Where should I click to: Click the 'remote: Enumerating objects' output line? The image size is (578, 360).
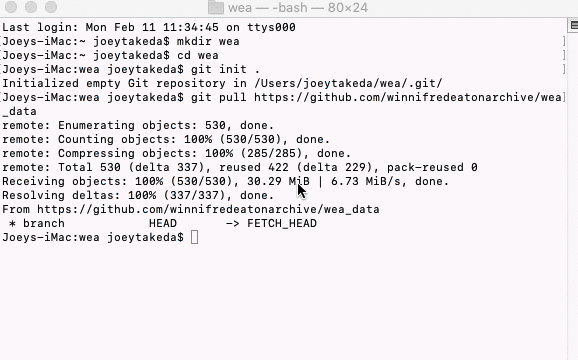pos(138,125)
